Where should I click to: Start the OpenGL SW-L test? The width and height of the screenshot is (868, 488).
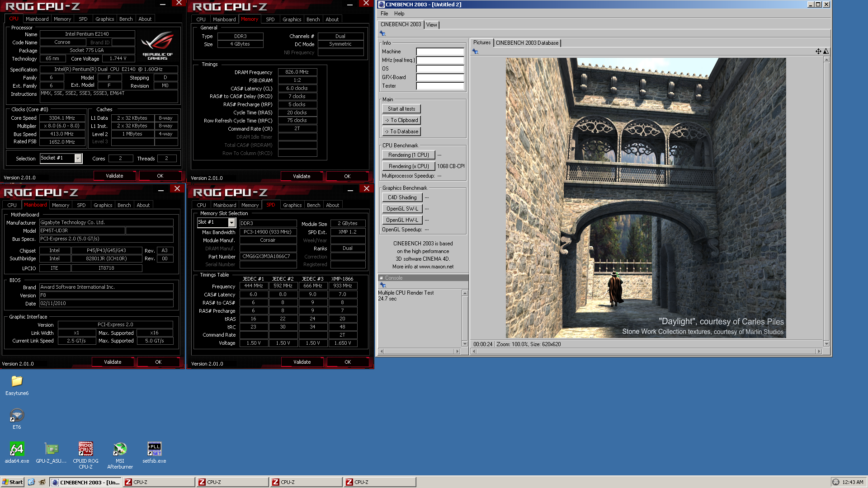pos(402,209)
